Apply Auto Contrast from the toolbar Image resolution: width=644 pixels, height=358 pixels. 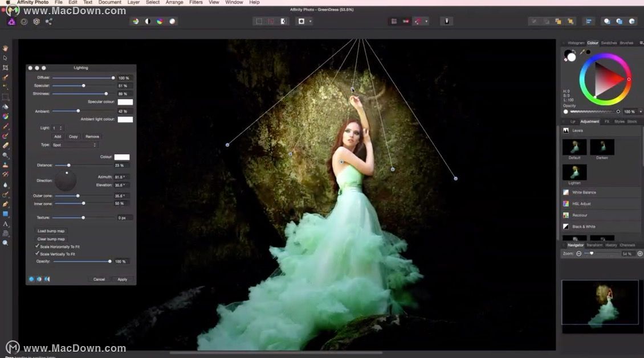click(x=148, y=21)
